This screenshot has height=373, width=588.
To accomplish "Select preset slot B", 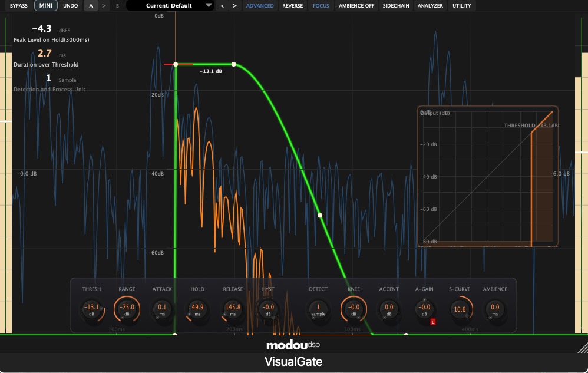I will 117,6.
